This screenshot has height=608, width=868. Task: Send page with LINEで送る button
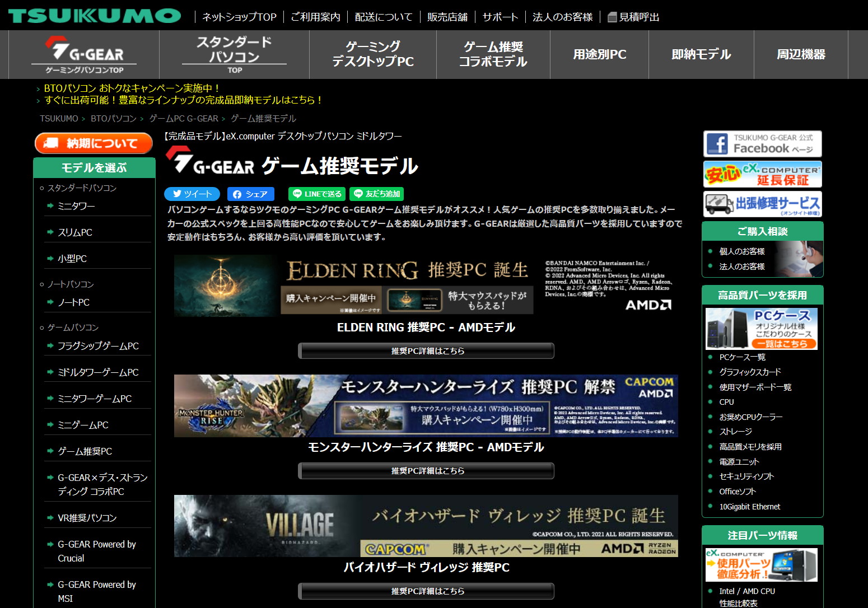[x=317, y=194]
